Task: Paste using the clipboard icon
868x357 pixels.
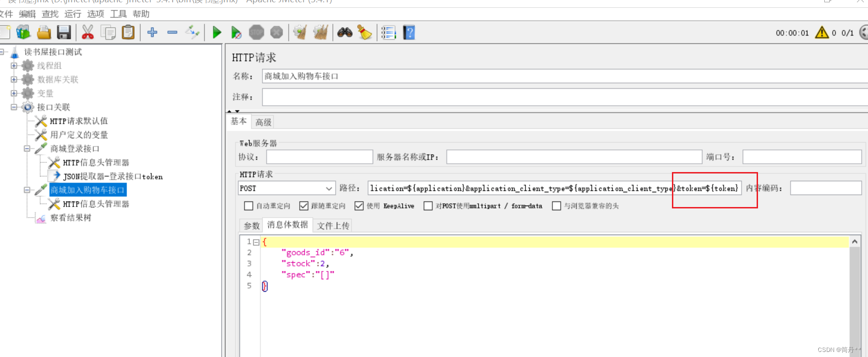Action: point(128,32)
